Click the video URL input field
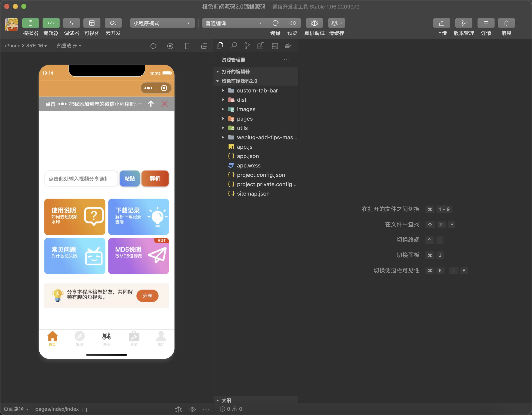Viewport: 532px width, 415px height. pos(80,179)
